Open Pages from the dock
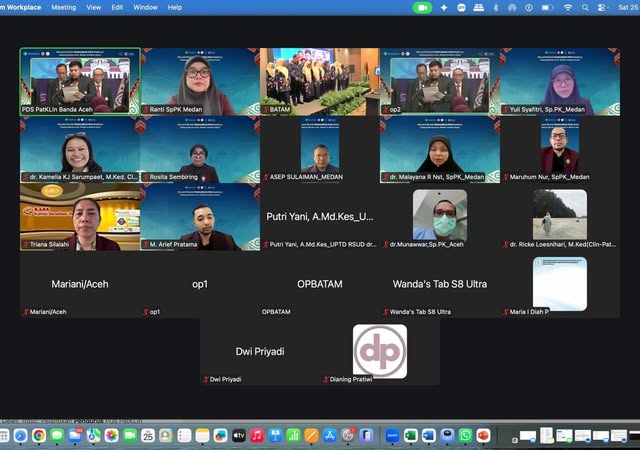Image resolution: width=640 pixels, height=450 pixels. (x=311, y=436)
